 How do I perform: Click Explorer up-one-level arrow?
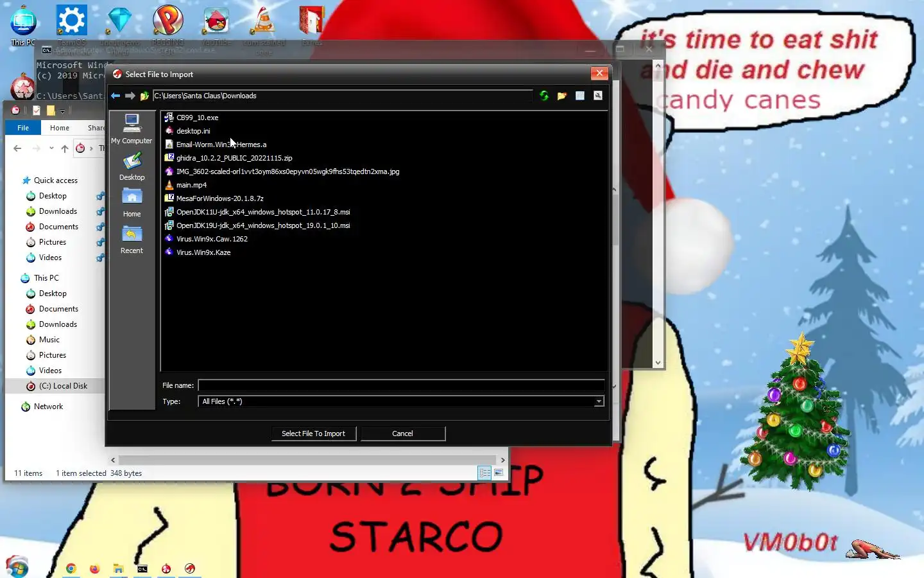point(64,148)
